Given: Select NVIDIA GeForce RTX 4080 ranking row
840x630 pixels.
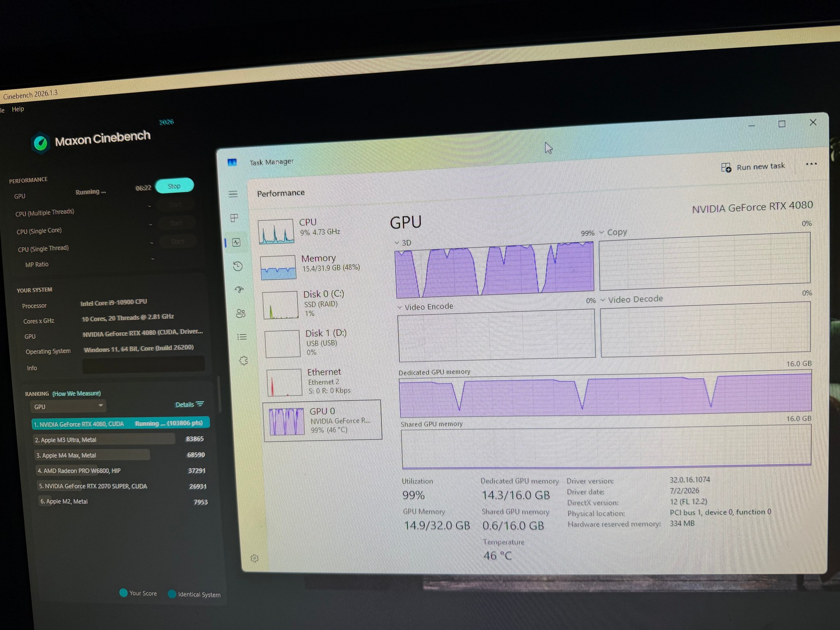Looking at the screenshot, I should (121, 423).
